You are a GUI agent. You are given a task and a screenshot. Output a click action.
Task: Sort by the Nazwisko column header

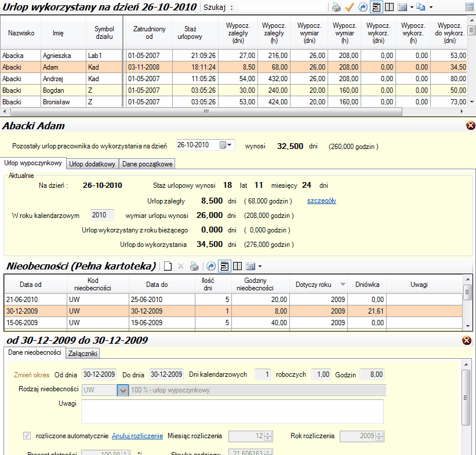[x=21, y=33]
